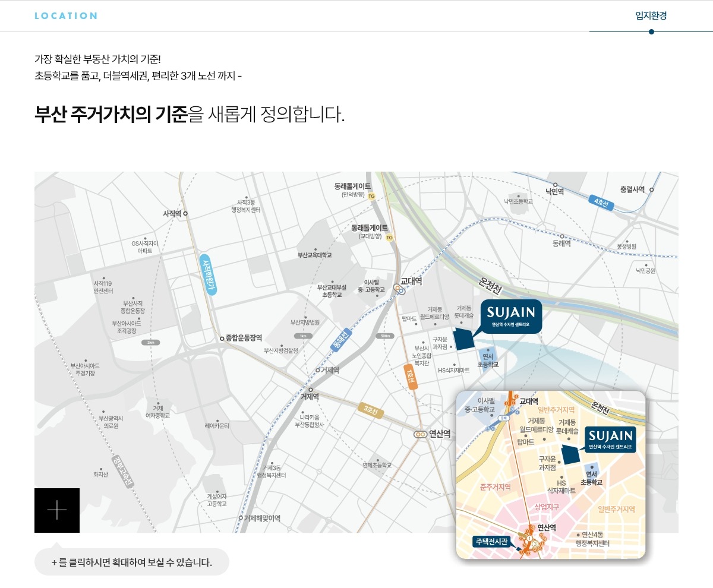Click the 부산교대부설 초등학교 label
713x588 pixels.
(332, 290)
